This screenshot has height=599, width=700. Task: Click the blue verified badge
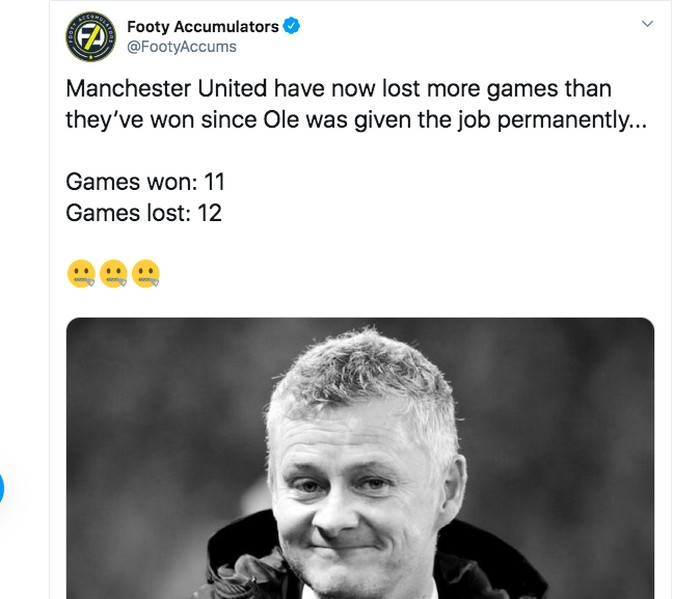click(x=292, y=26)
